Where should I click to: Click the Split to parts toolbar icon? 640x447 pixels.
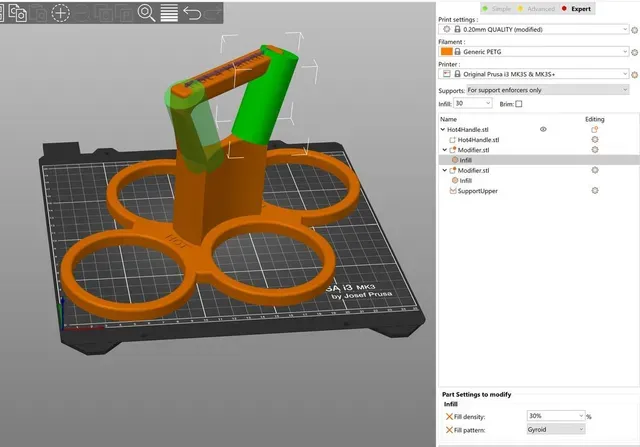(124, 13)
